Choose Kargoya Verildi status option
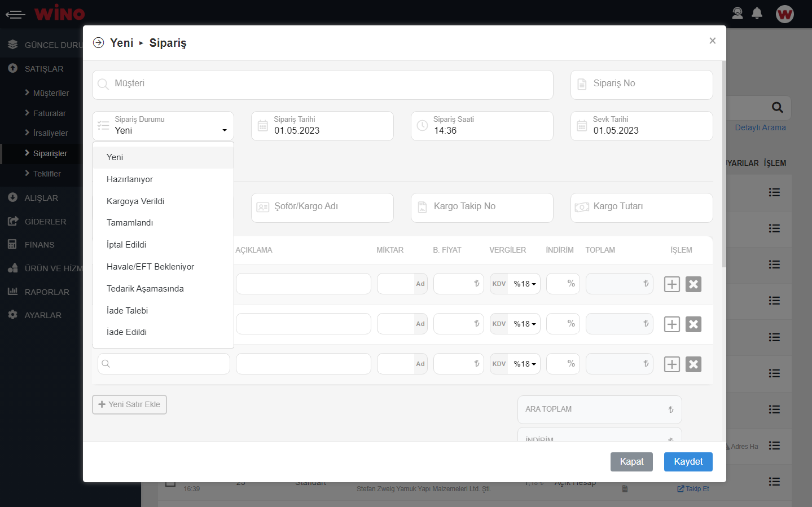 135,201
